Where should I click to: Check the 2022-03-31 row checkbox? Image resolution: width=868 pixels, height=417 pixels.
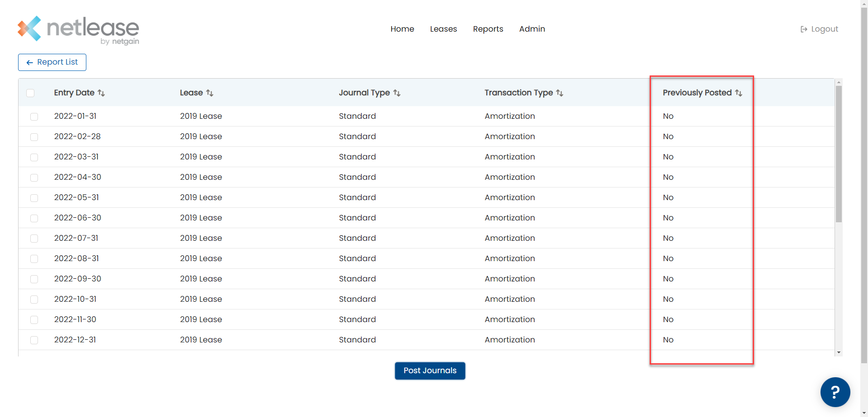point(34,157)
